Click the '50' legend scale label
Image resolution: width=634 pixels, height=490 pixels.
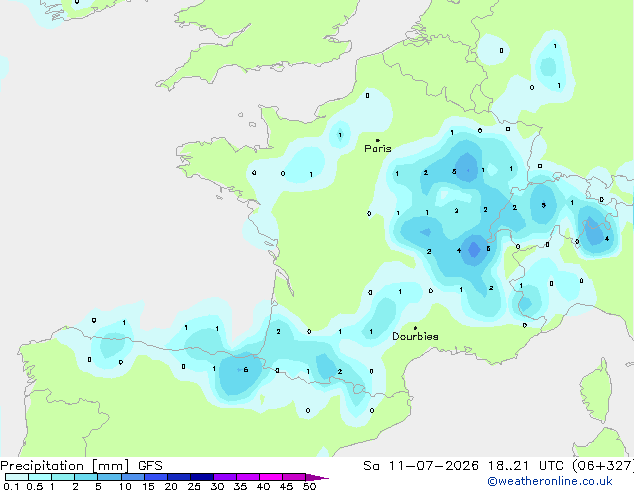click(x=309, y=486)
